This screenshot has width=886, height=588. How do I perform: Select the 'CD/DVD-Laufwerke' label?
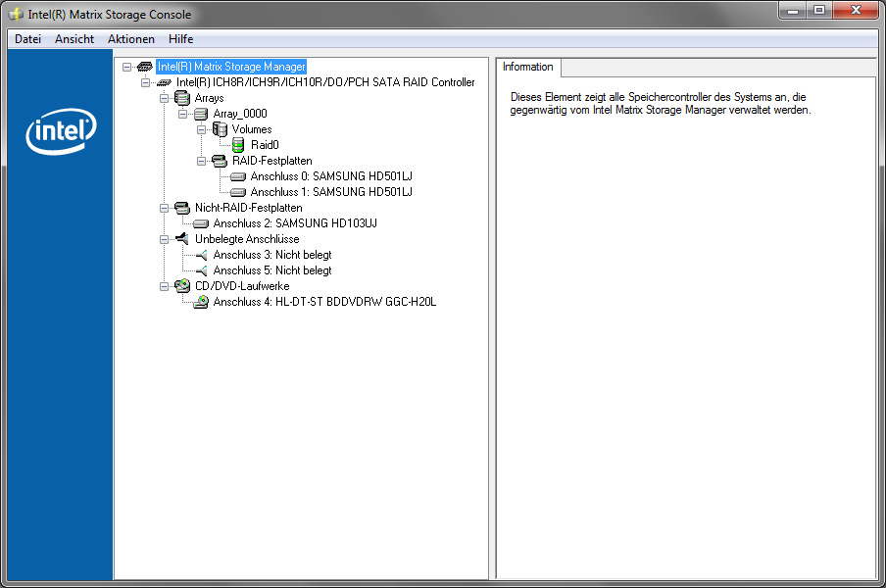242,286
